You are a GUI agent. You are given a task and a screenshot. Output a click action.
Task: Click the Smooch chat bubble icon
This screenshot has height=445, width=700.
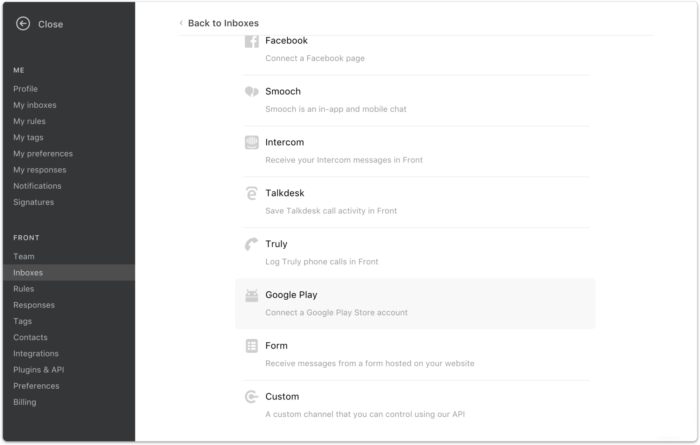click(x=252, y=91)
